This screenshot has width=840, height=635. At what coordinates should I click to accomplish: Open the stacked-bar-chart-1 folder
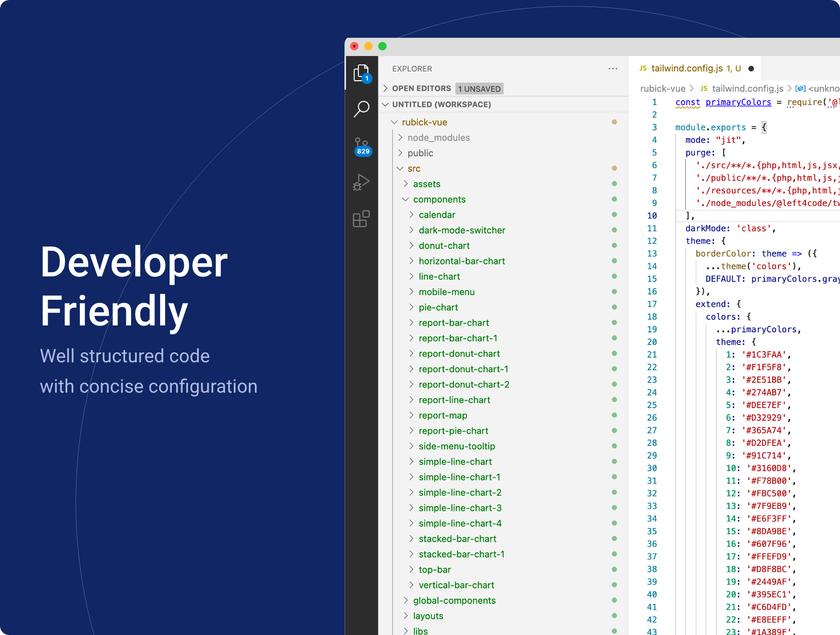pos(504,554)
